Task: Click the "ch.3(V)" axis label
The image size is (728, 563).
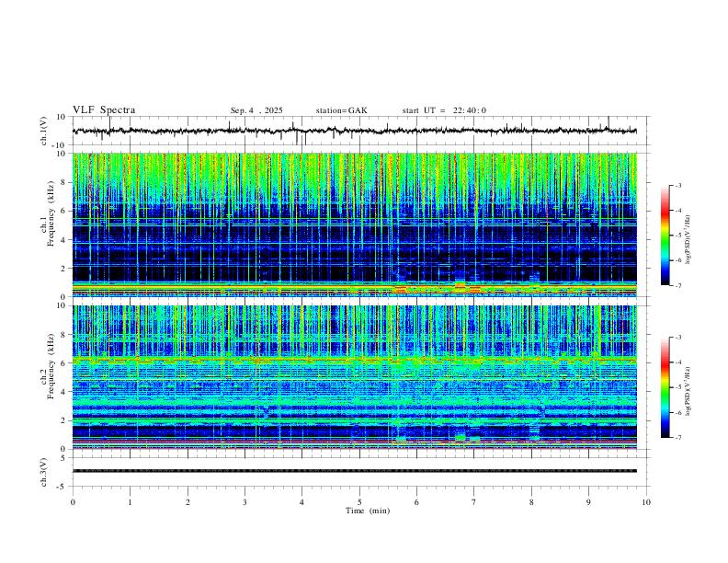Action: [x=44, y=472]
